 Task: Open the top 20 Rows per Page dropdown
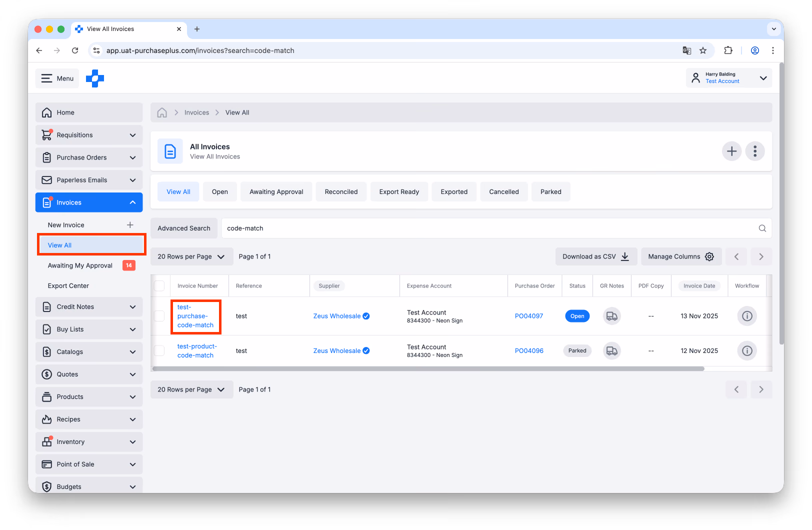[x=192, y=256]
